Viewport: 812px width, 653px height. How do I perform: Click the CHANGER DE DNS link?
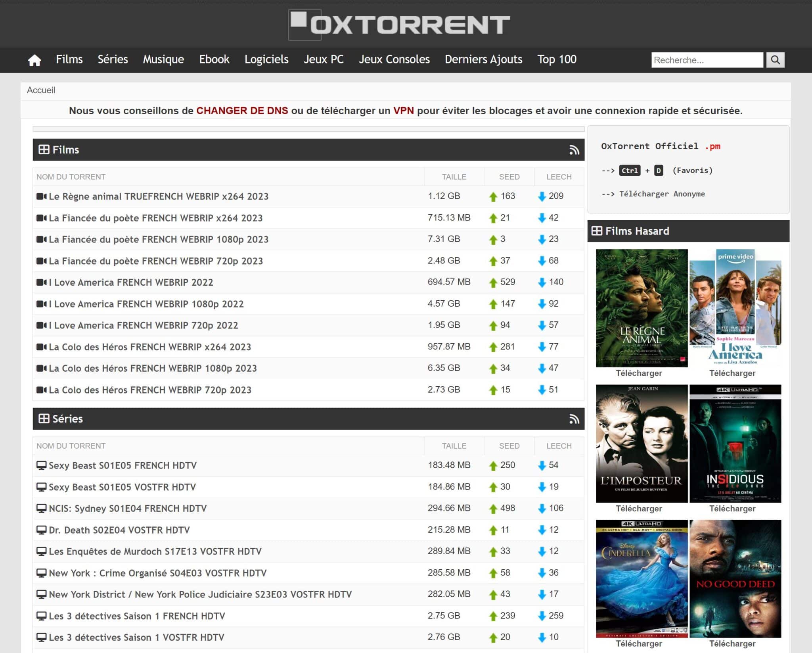[x=242, y=111]
